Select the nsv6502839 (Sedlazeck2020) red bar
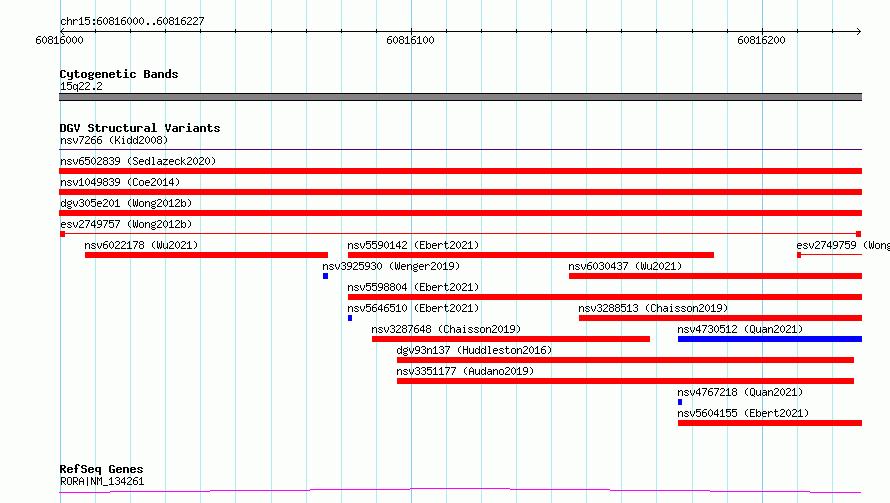 pyautogui.click(x=460, y=171)
